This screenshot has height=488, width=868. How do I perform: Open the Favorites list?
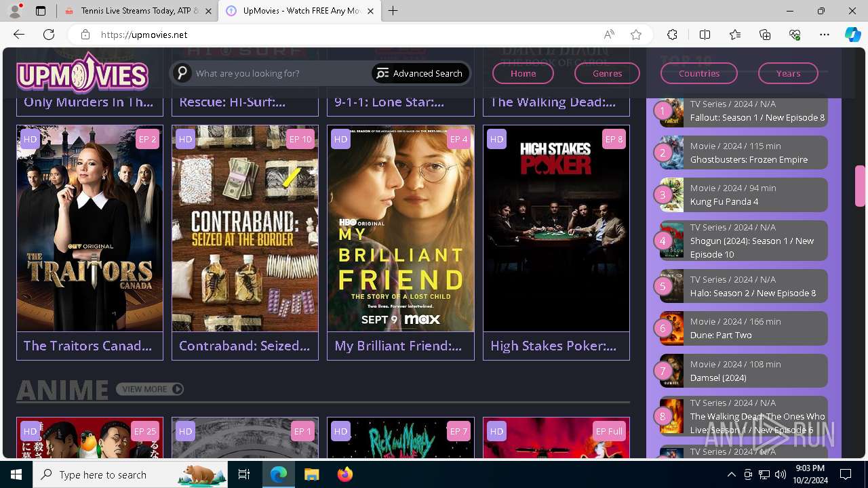pos(735,35)
